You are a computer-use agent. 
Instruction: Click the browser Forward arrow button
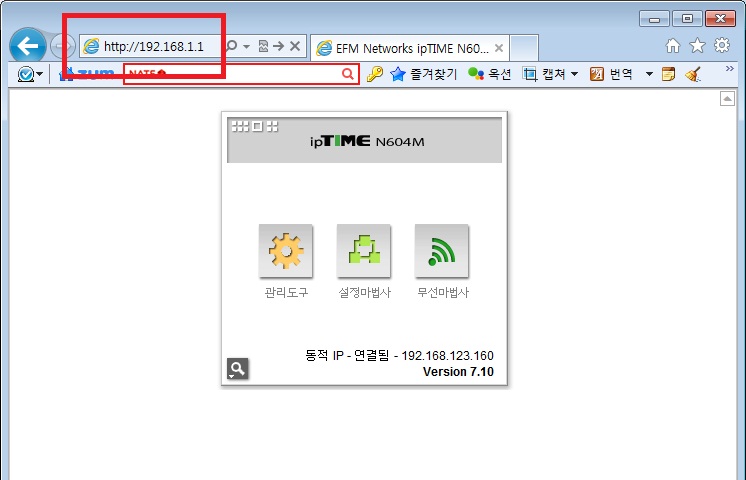coord(62,46)
